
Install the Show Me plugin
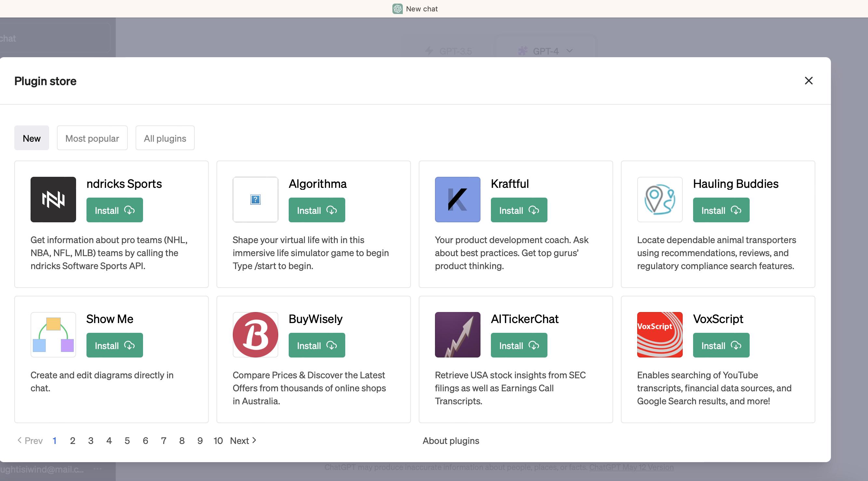114,345
